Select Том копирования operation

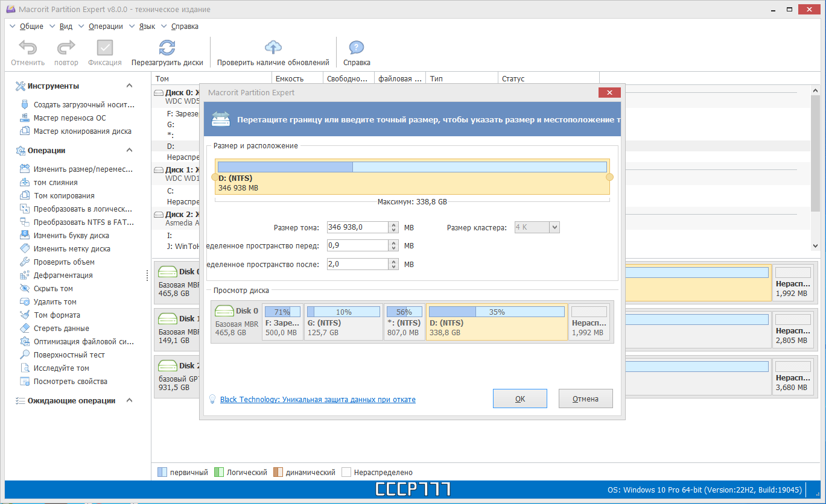[x=57, y=196]
